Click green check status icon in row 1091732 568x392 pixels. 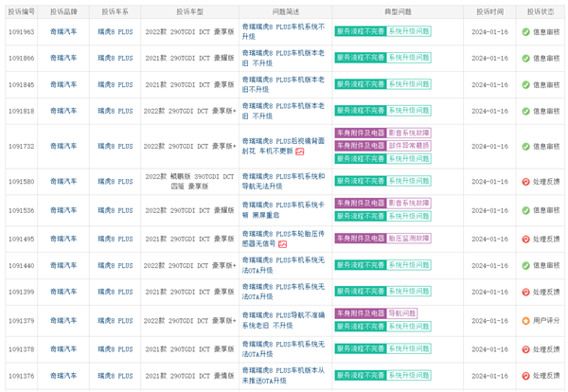tap(525, 147)
